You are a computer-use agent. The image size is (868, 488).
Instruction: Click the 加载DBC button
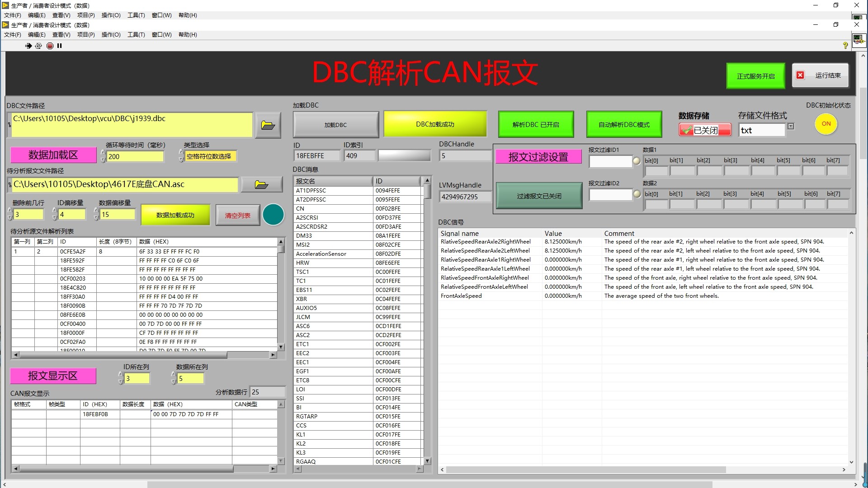tap(335, 125)
